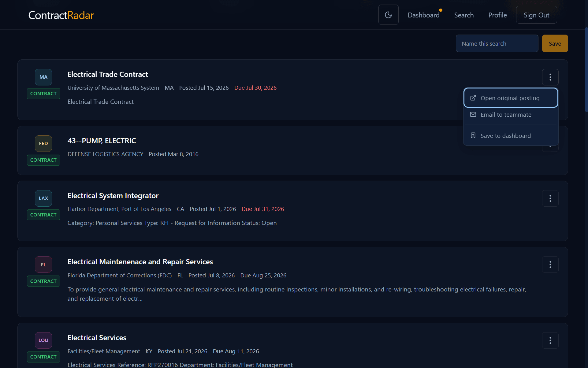Open Electrical System Integrator title
588x368 pixels.
[x=113, y=196]
